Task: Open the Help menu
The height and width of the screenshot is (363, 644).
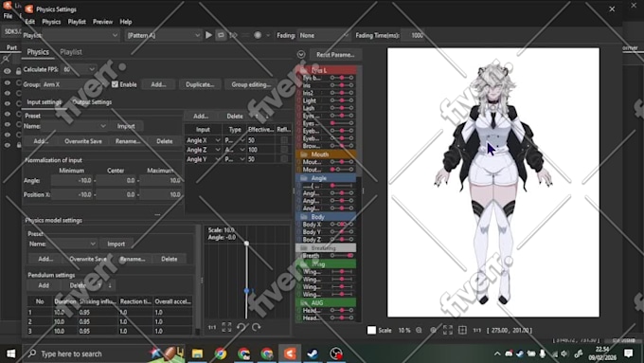Action: [x=126, y=22]
